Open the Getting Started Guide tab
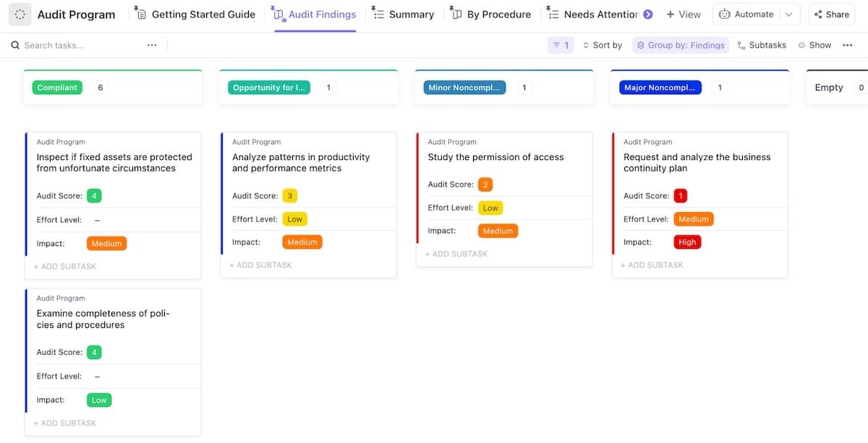The width and height of the screenshot is (868, 443). (x=196, y=14)
